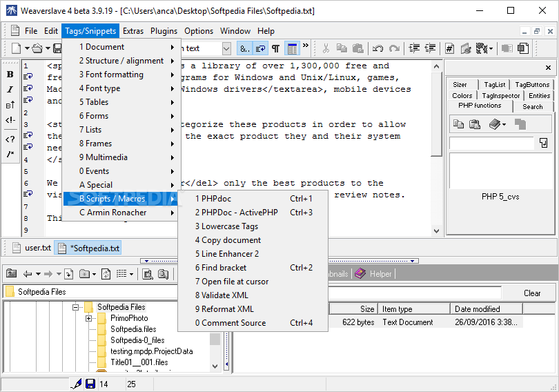Click the Italic I sidebar icon
The width and height of the screenshot is (559, 392).
pyautogui.click(x=10, y=89)
